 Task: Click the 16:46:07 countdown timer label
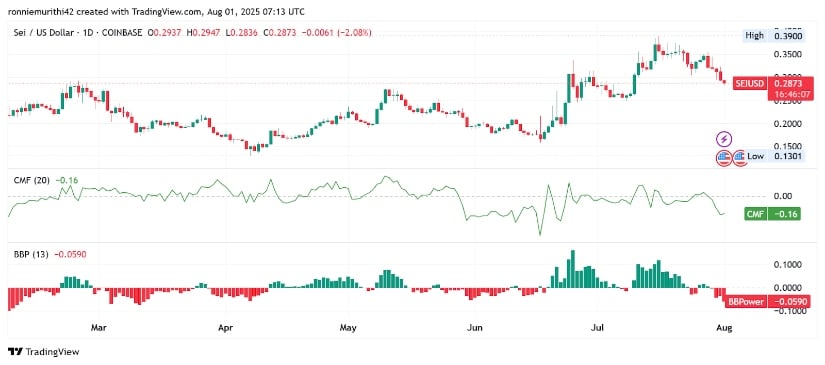[x=783, y=95]
